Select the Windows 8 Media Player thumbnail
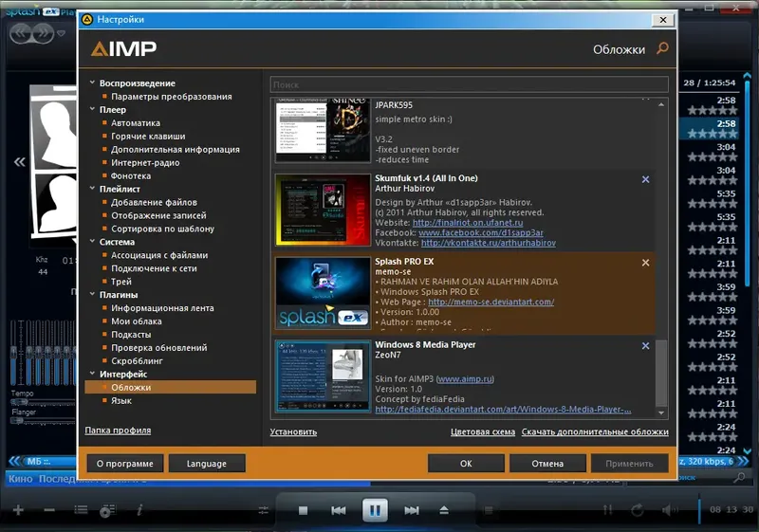The image size is (759, 532). click(323, 376)
